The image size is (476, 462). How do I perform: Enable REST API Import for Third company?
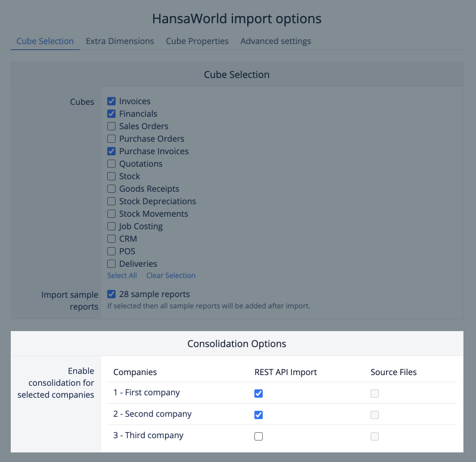coord(259,436)
